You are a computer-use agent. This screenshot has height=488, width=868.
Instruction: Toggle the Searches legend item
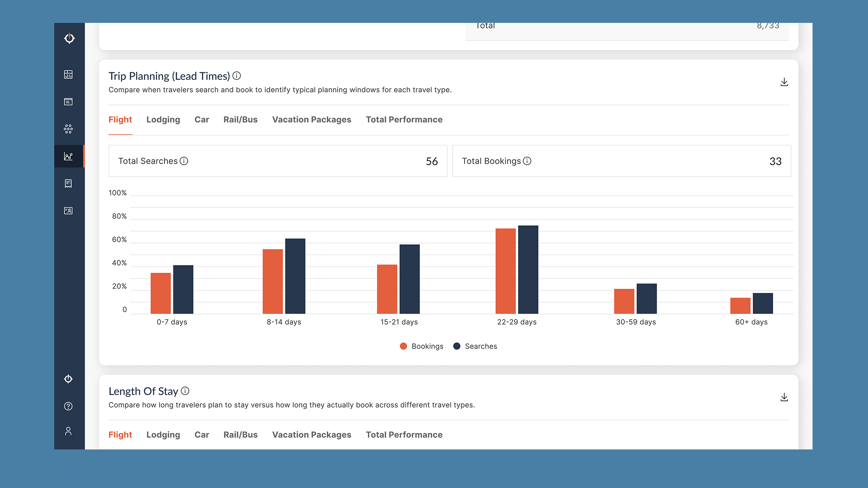click(x=475, y=346)
